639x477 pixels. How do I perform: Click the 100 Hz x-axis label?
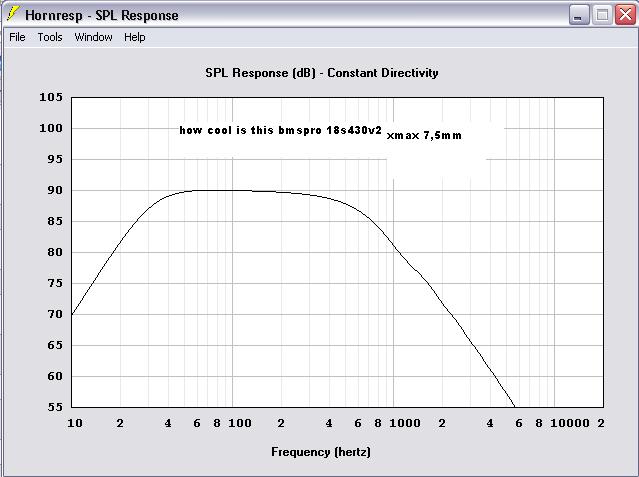point(240,423)
